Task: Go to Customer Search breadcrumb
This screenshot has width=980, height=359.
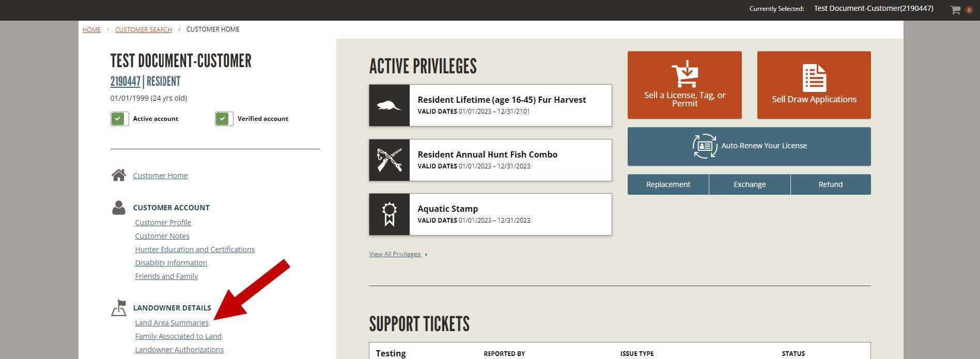Action: (144, 29)
